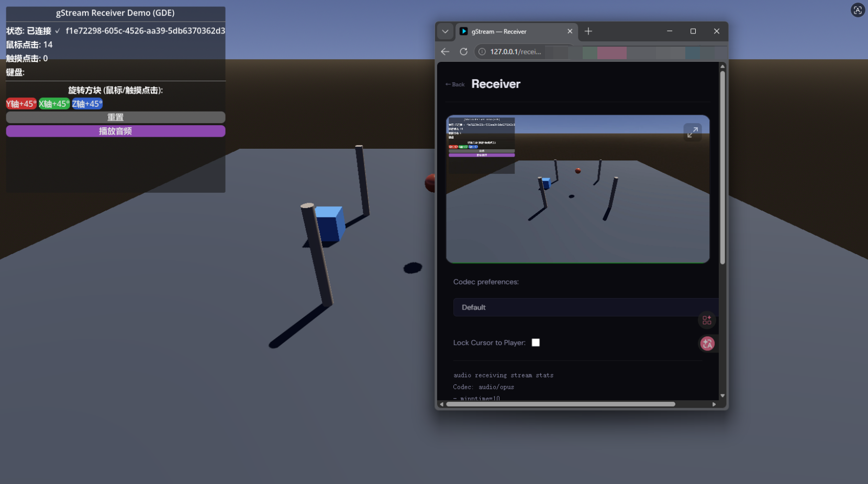Click the 'Receiver' page heading

[x=496, y=84]
